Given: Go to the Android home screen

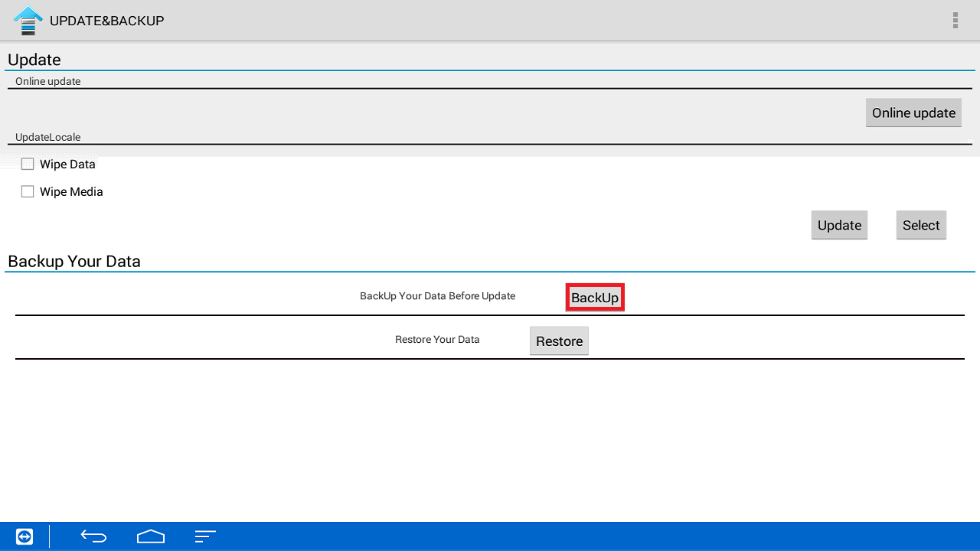Looking at the screenshot, I should coord(151,536).
